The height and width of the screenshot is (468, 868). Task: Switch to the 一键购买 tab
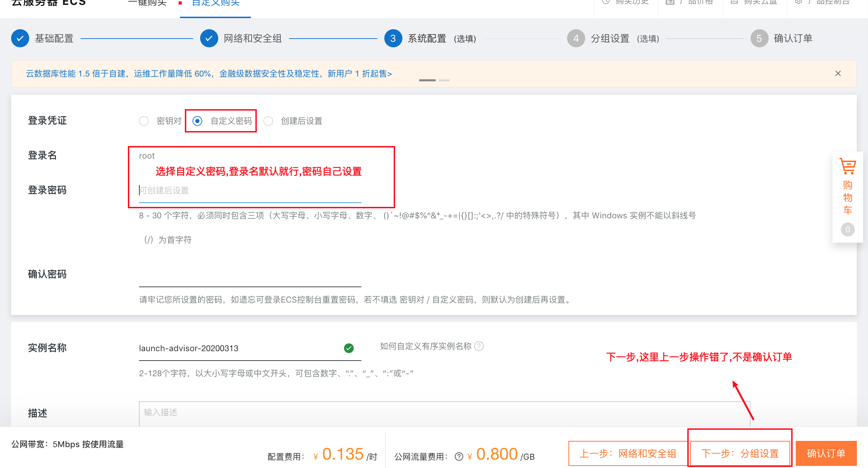(147, 3)
